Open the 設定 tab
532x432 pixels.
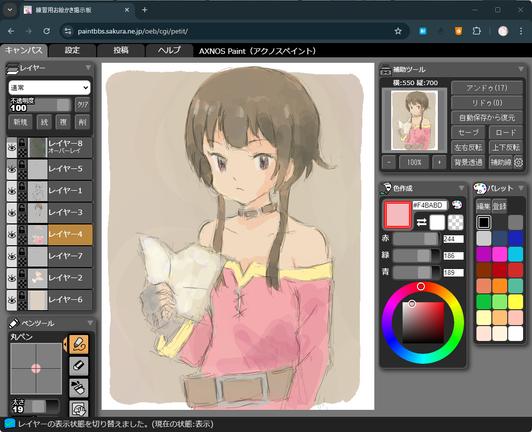tap(72, 51)
